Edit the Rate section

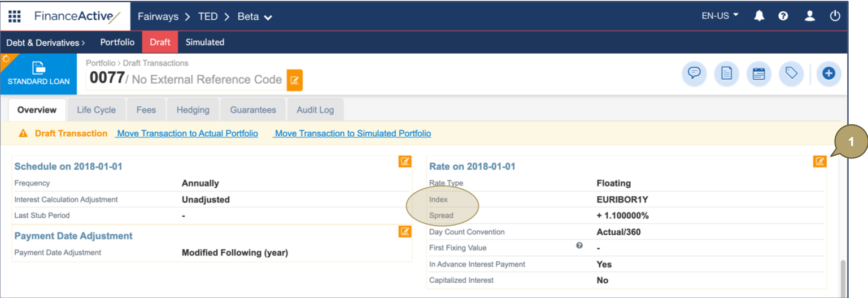(819, 162)
